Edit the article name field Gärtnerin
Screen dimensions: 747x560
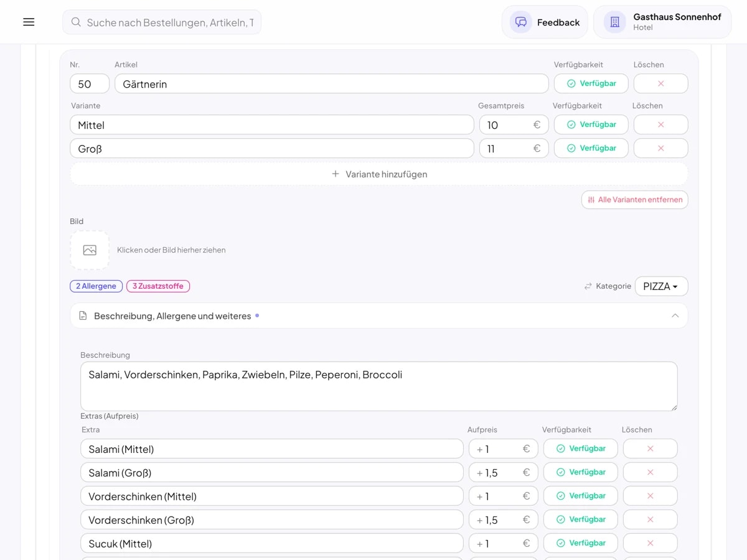pos(332,84)
